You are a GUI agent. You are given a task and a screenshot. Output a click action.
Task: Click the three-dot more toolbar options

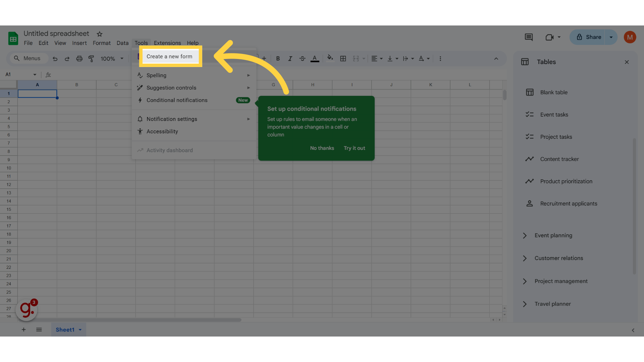(x=440, y=59)
